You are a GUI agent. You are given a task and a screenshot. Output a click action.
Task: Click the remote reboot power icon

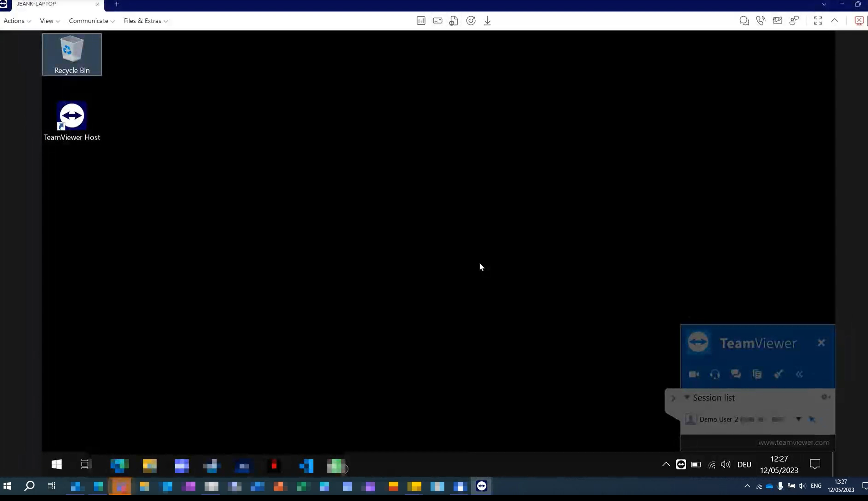point(471,21)
